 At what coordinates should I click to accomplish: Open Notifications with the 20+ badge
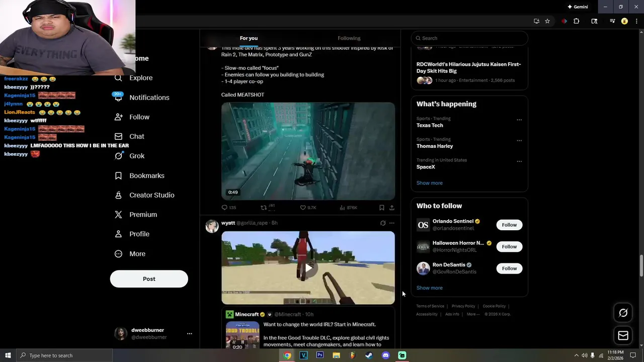(x=141, y=98)
